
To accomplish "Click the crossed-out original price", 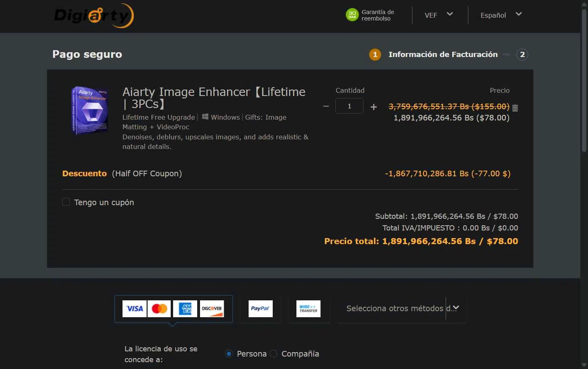I will 449,106.
